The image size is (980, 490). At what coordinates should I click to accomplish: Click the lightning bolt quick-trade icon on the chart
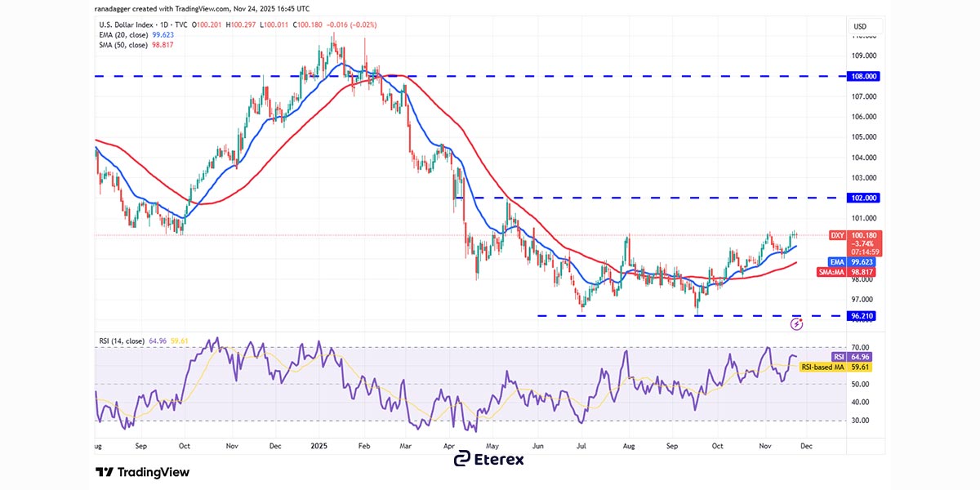796,323
